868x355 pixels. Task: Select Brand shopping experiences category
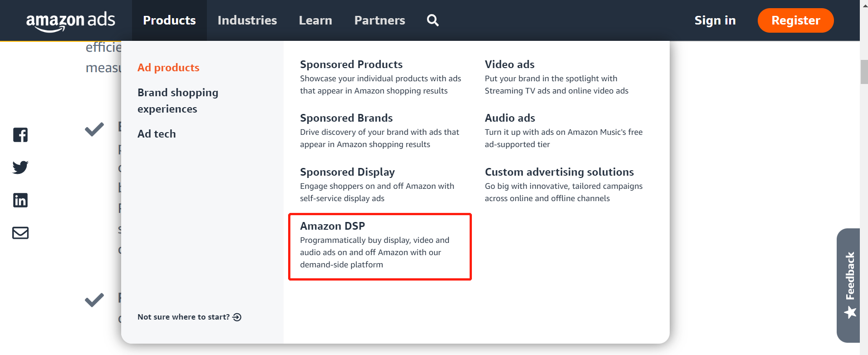pos(178,101)
